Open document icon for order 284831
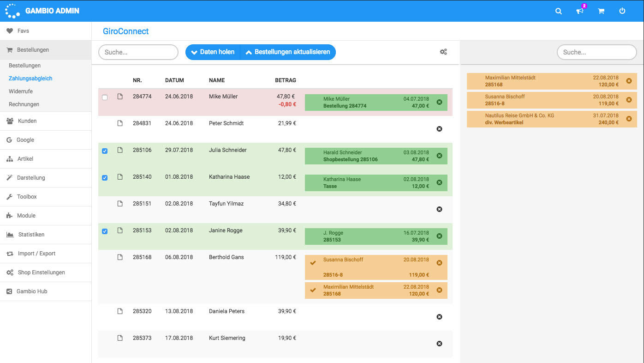Image resolution: width=644 pixels, height=363 pixels. coord(120,123)
